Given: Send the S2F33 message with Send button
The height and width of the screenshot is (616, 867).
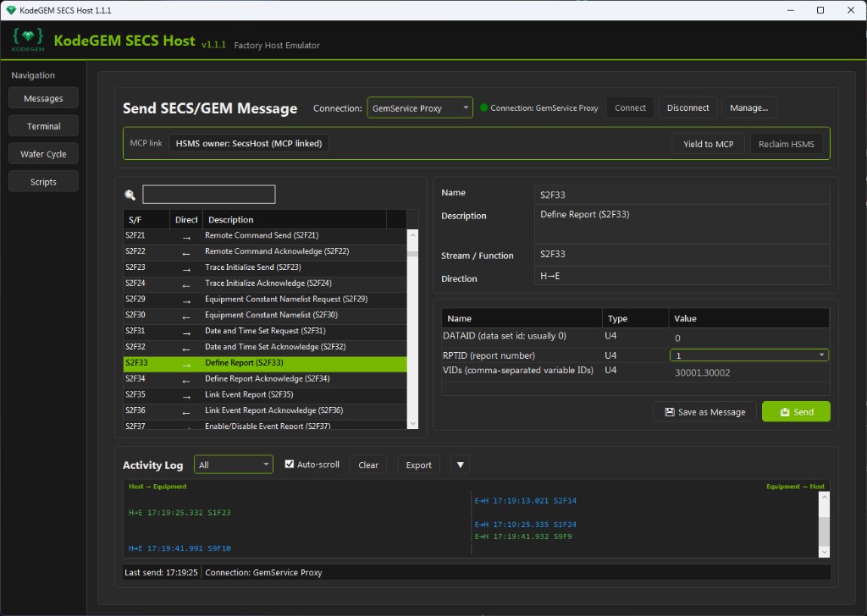Looking at the screenshot, I should 796,411.
